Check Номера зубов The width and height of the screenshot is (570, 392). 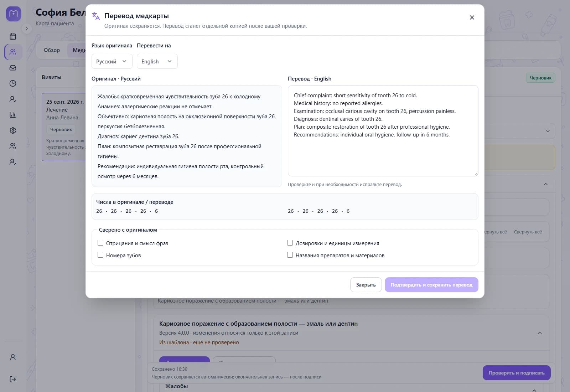[100, 255]
